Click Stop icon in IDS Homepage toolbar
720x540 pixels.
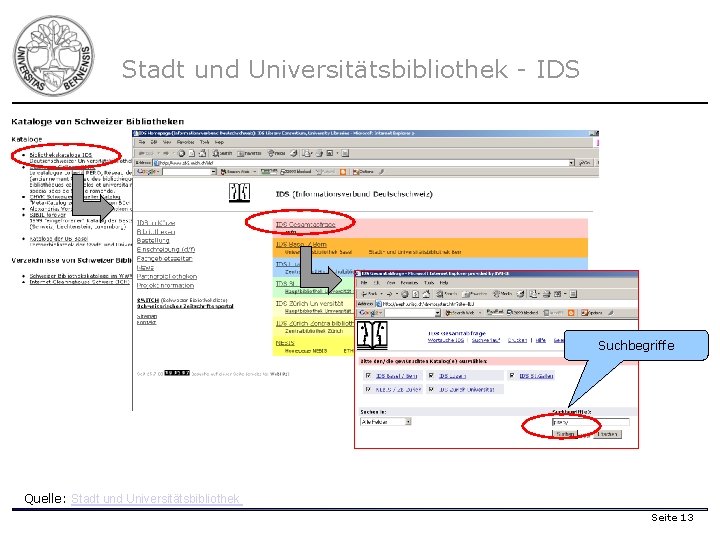tap(181, 153)
